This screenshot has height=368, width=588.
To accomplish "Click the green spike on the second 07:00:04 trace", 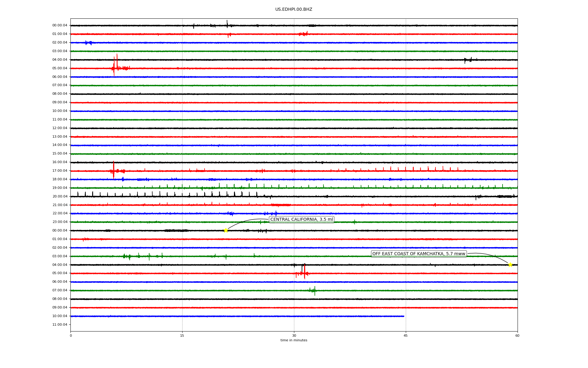I will 315,290.
